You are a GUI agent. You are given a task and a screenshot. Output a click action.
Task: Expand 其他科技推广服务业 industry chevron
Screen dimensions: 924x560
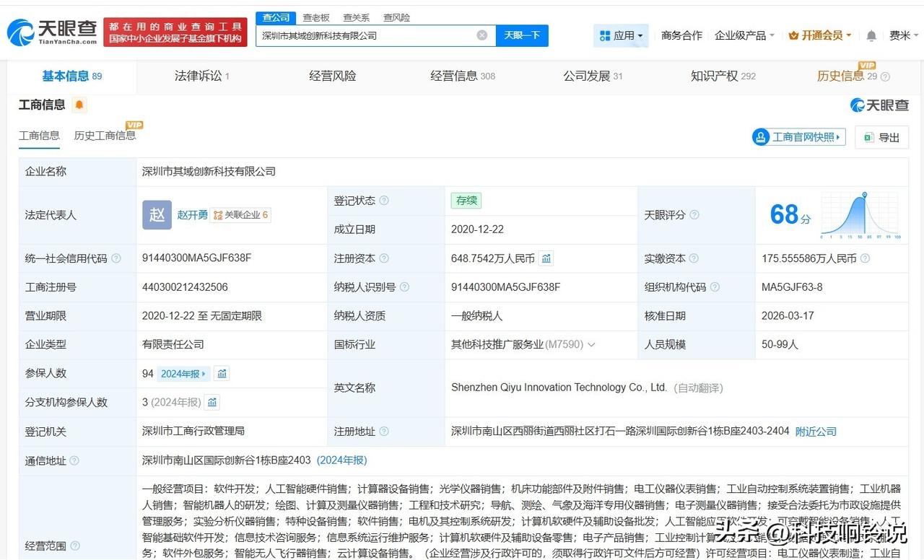[592, 345]
